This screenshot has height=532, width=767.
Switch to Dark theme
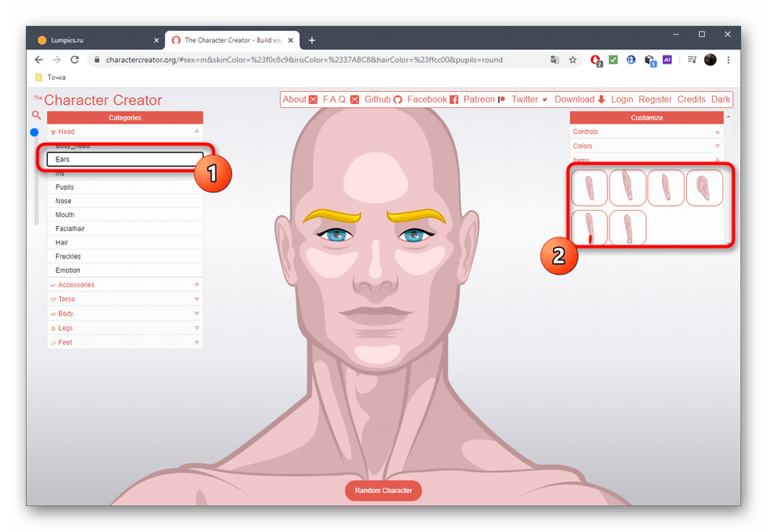tap(720, 99)
